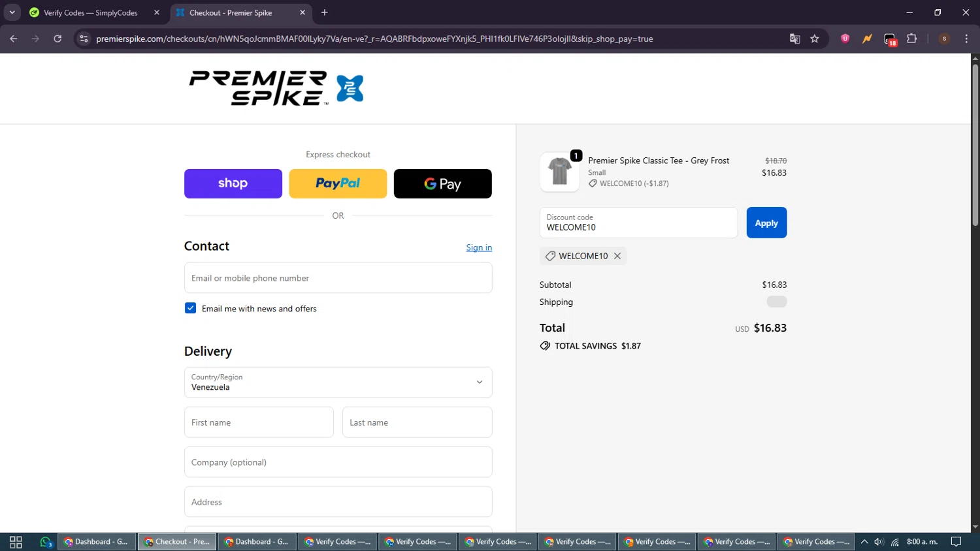Screen dimensions: 980x551
Task: Open extension with red 18 badge
Action: [x=890, y=39]
